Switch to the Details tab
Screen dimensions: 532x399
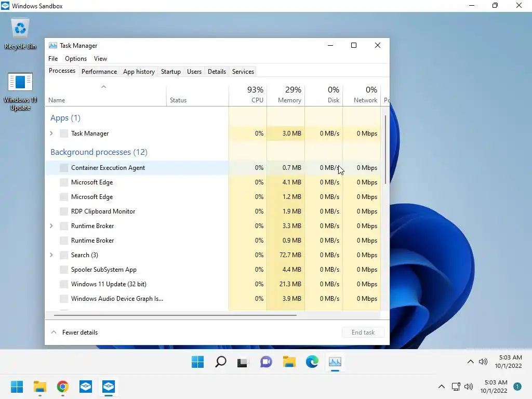[x=217, y=72]
